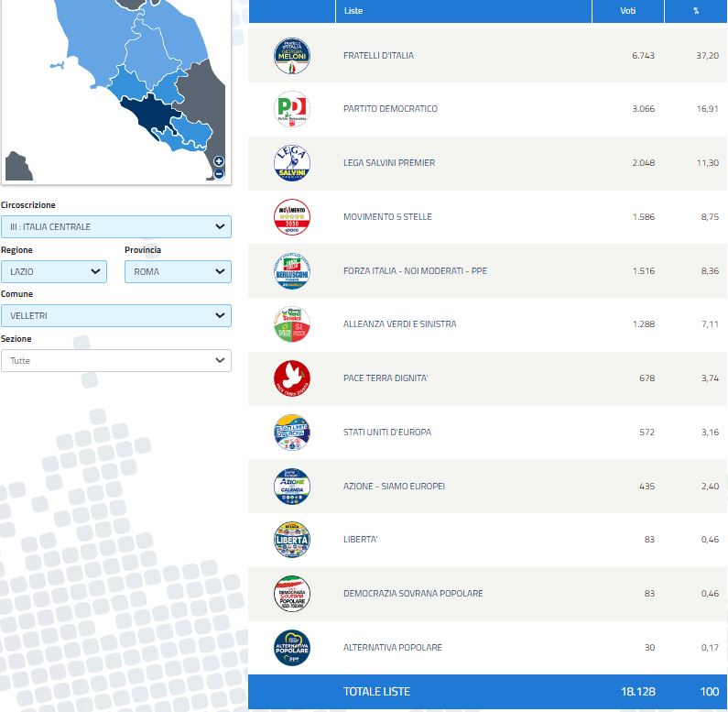
Task: Click the Partito Democratico party logo
Action: (x=292, y=109)
